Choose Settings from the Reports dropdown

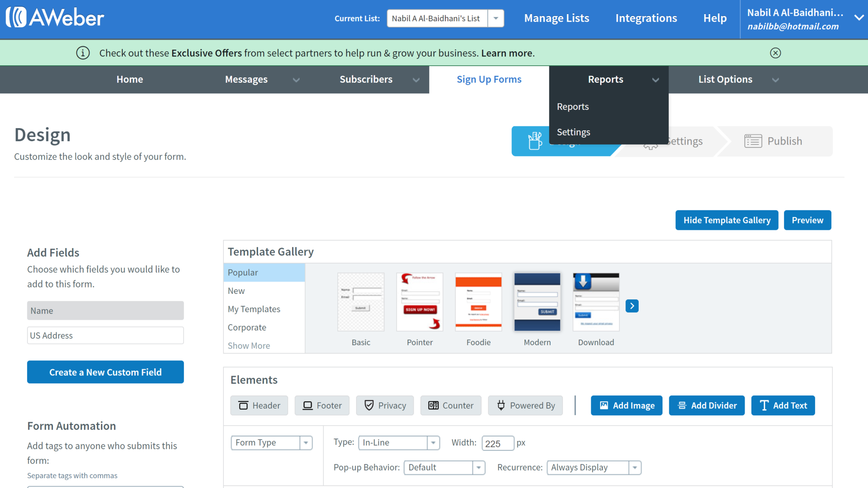(573, 132)
